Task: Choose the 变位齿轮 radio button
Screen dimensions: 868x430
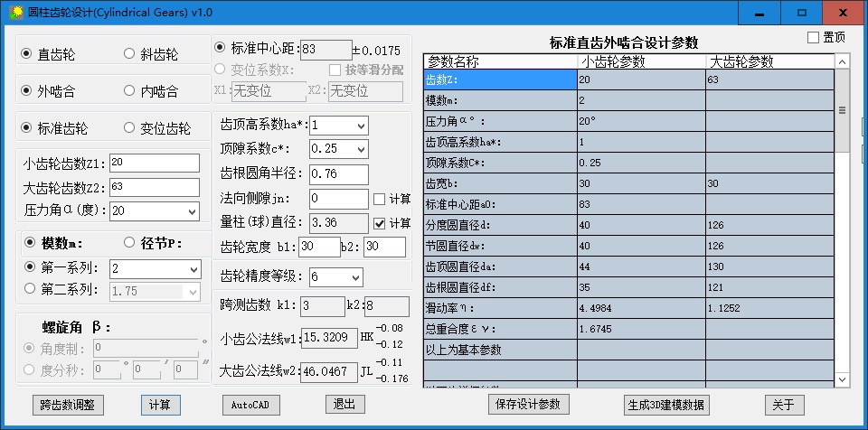Action: click(129, 128)
